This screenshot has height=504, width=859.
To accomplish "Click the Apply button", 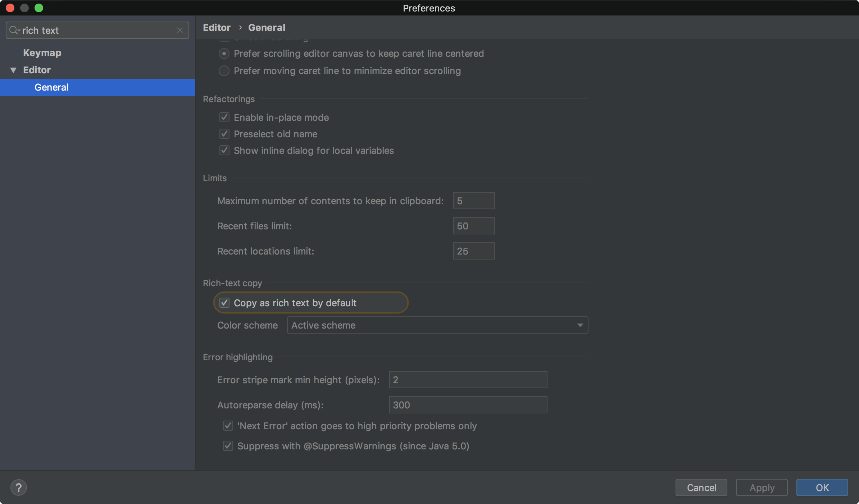I will tap(762, 487).
